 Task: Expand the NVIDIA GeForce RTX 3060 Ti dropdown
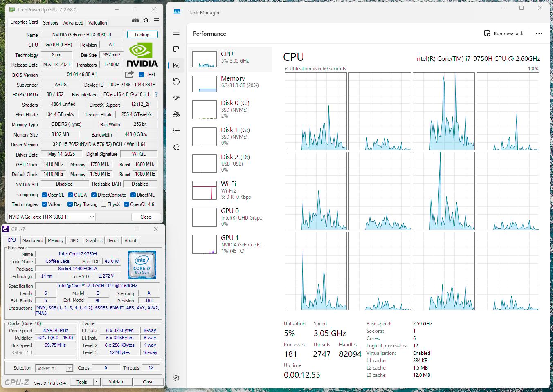point(52,217)
